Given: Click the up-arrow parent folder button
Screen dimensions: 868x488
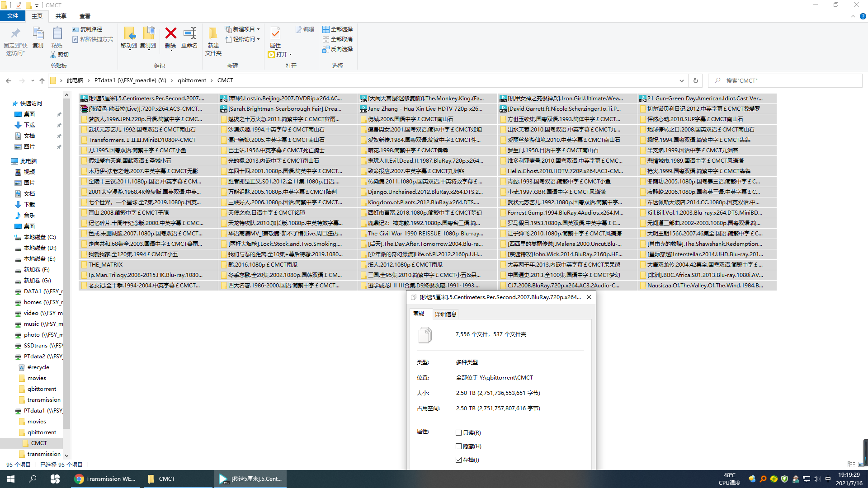Looking at the screenshot, I should (42, 80).
